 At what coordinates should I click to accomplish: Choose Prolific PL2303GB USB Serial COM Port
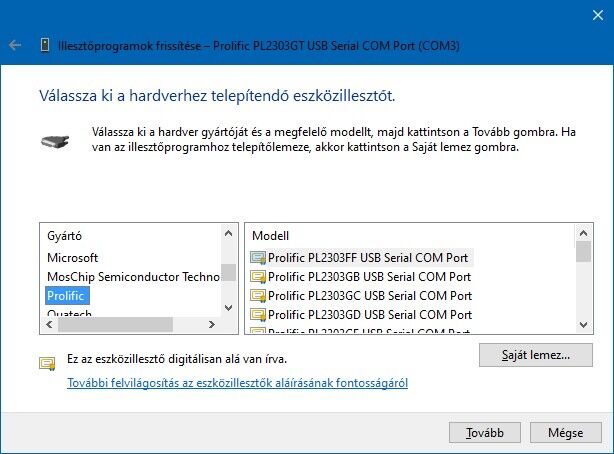coord(369,277)
